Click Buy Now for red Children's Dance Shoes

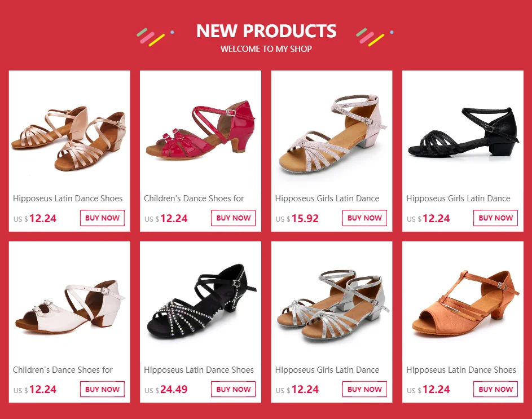[234, 218]
